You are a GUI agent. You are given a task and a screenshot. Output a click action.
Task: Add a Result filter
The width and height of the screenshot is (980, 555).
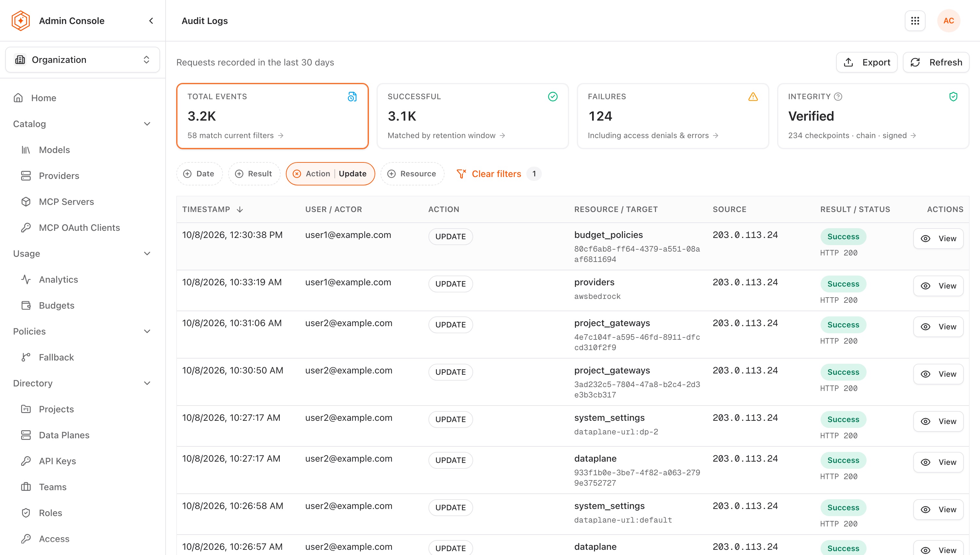(x=254, y=174)
